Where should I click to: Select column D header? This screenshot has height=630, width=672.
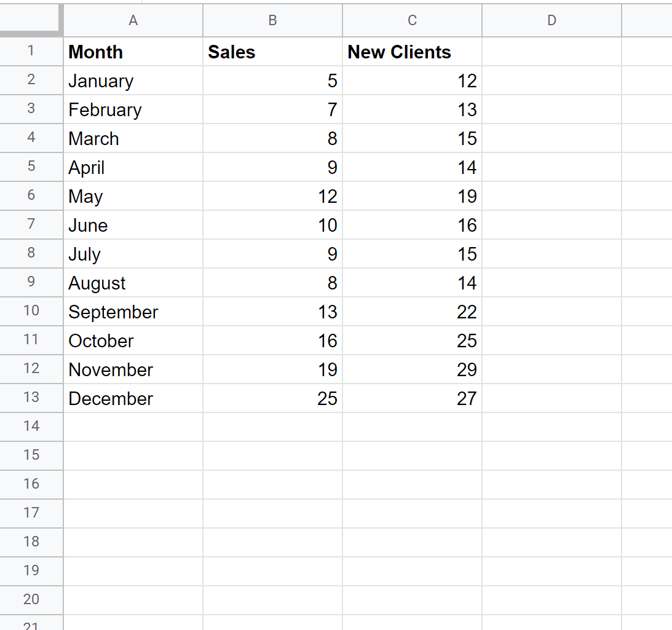[x=551, y=20]
